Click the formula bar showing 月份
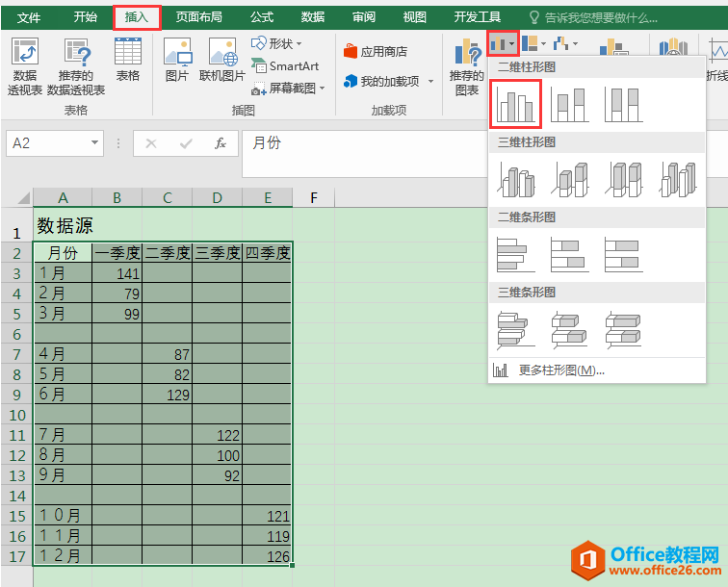Screen dimensions: 728x587 tap(364, 153)
